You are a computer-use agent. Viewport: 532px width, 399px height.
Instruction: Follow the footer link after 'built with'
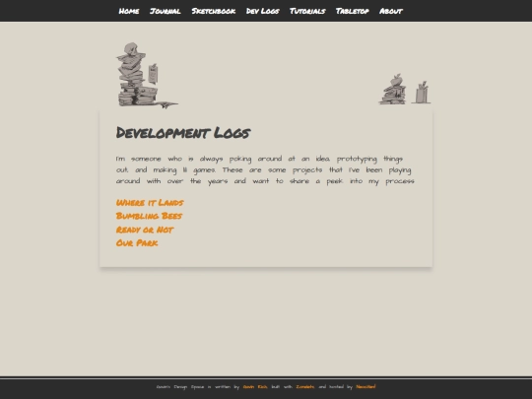pos(305,387)
